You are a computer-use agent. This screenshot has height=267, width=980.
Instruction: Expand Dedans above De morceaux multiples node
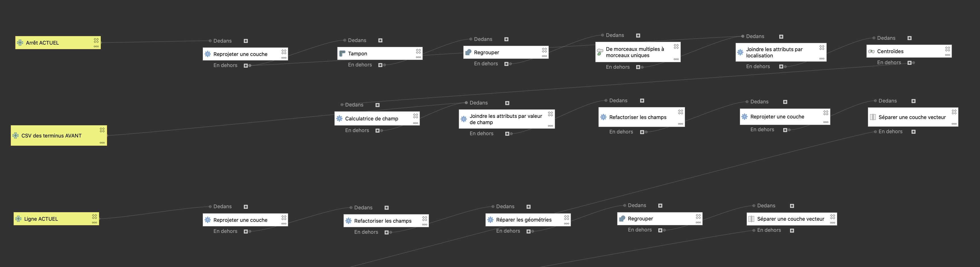[638, 36]
